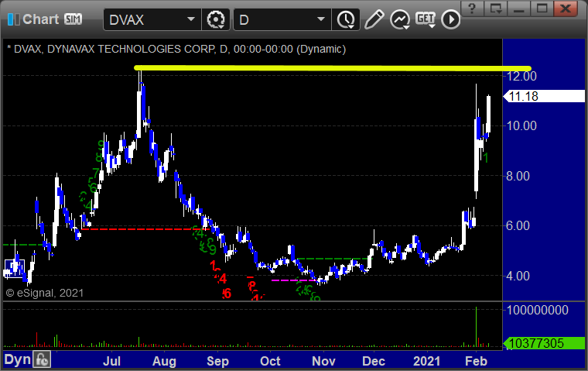
Task: Click the 10.00 price axis label
Action: point(521,125)
